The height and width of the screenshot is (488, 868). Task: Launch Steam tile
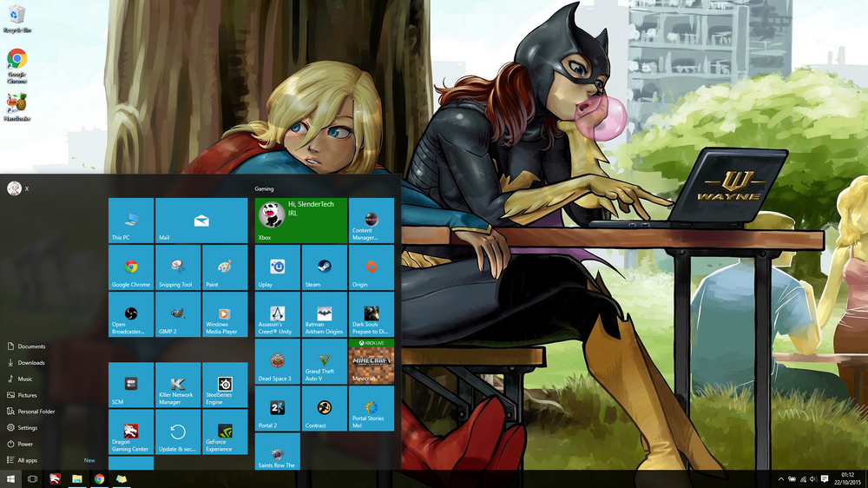coord(325,267)
